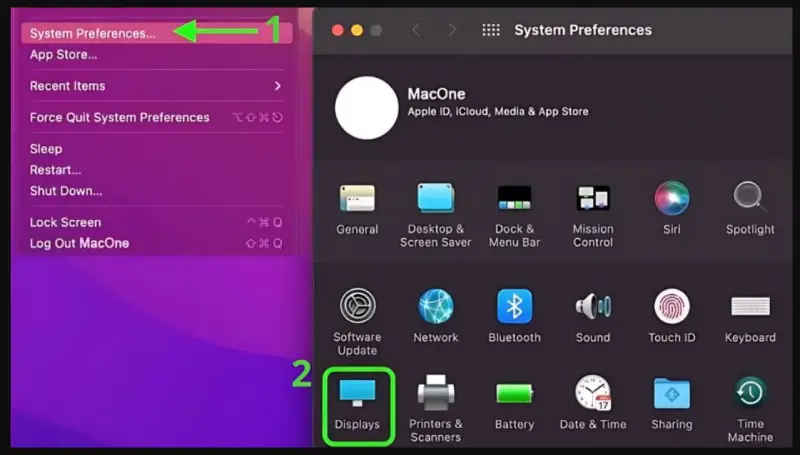
Task: Click the MacOne profile picture
Action: click(x=366, y=108)
